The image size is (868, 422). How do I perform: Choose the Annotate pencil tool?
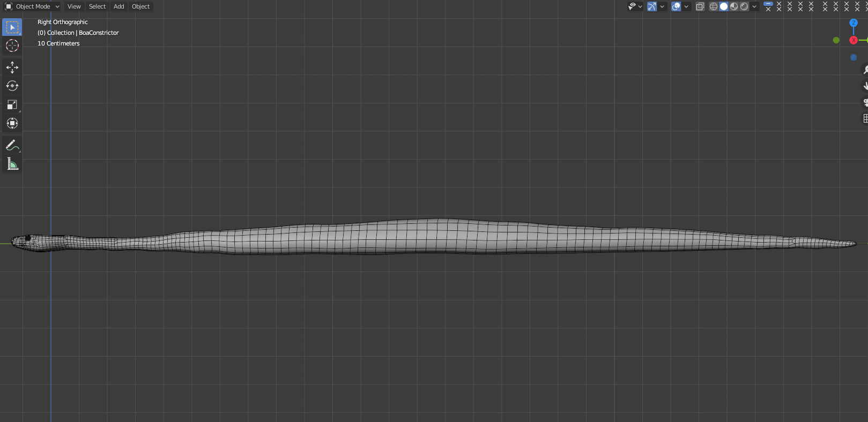click(12, 145)
